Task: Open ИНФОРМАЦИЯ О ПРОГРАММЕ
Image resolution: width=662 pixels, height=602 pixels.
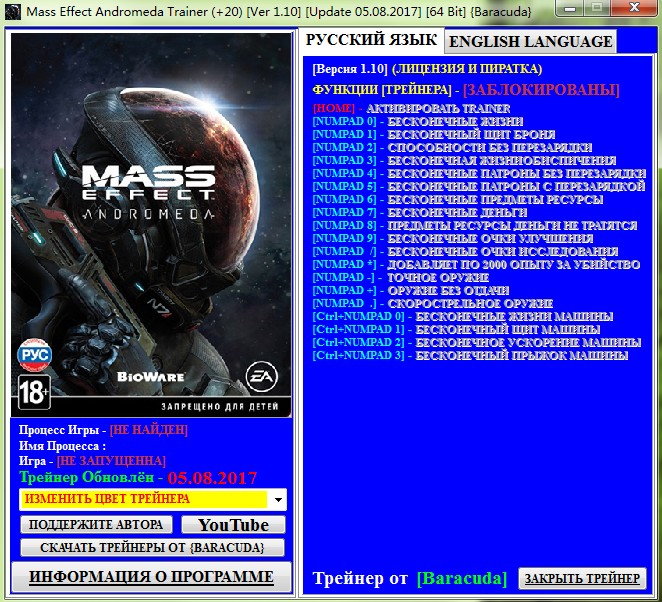Action: [151, 577]
